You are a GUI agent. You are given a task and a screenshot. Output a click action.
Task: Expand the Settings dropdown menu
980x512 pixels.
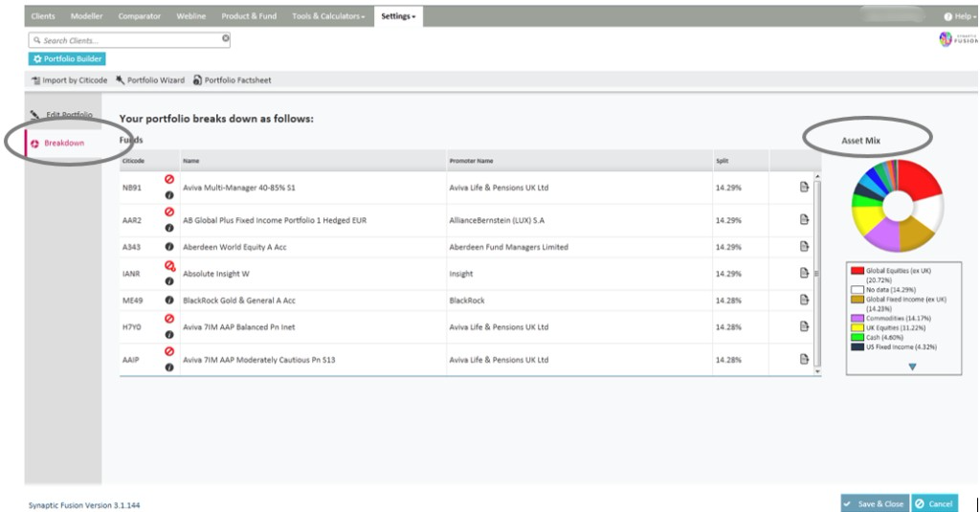398,16
